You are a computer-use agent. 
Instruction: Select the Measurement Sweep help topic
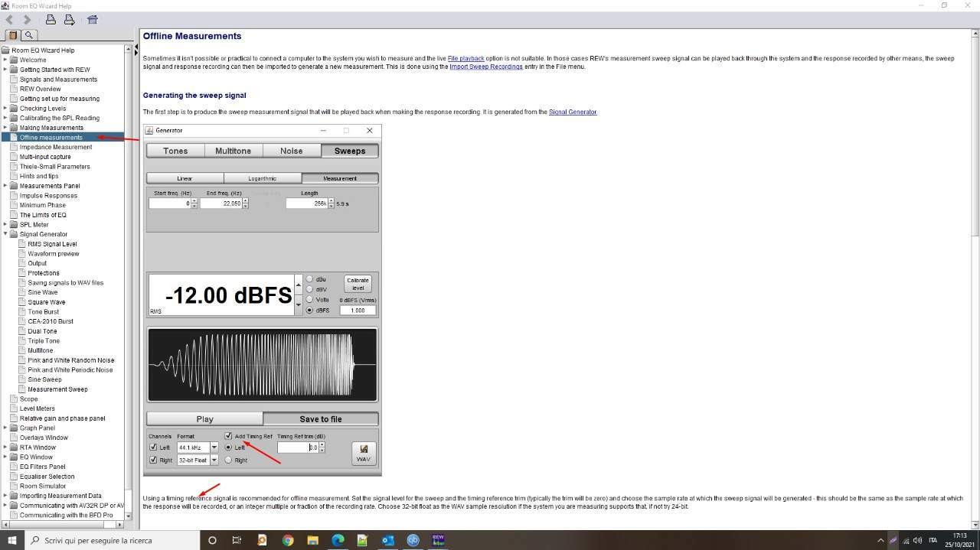point(57,389)
